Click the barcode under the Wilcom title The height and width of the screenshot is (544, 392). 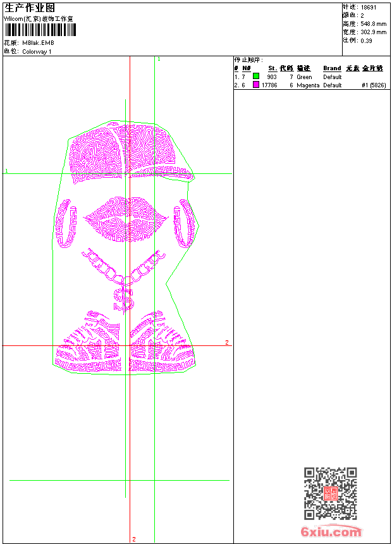pos(40,30)
